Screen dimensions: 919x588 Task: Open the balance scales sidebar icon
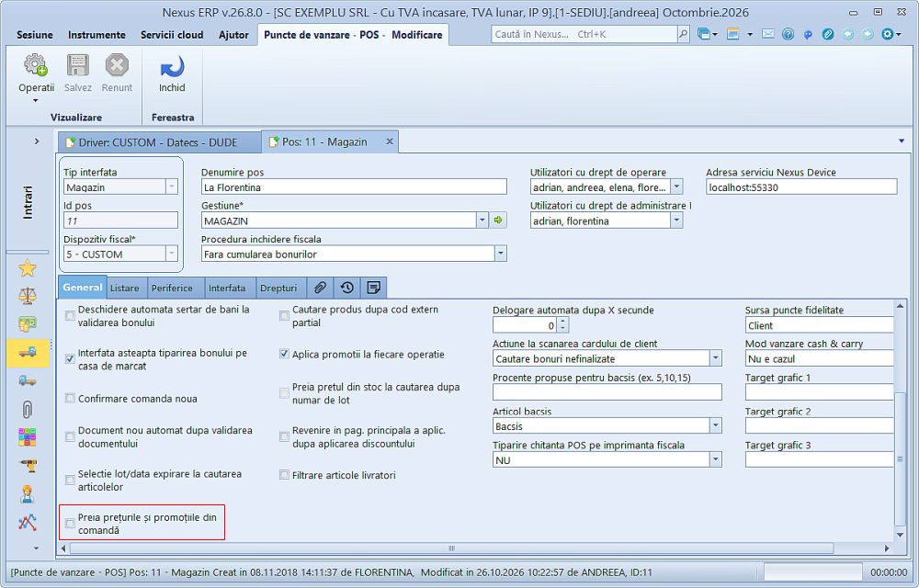[27, 296]
